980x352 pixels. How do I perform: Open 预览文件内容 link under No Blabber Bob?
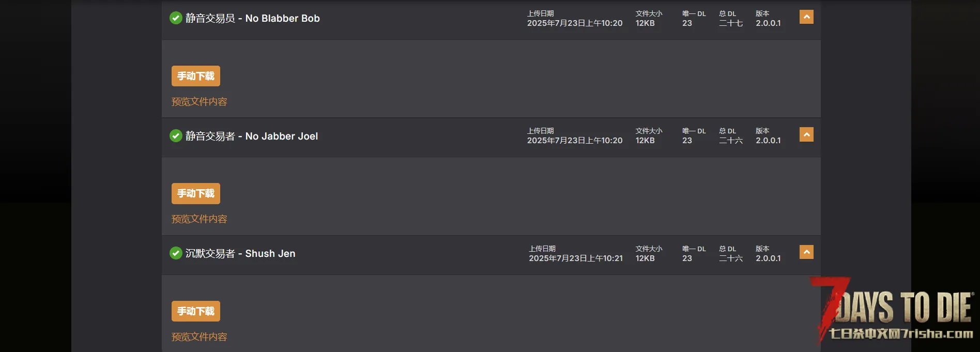tap(199, 102)
